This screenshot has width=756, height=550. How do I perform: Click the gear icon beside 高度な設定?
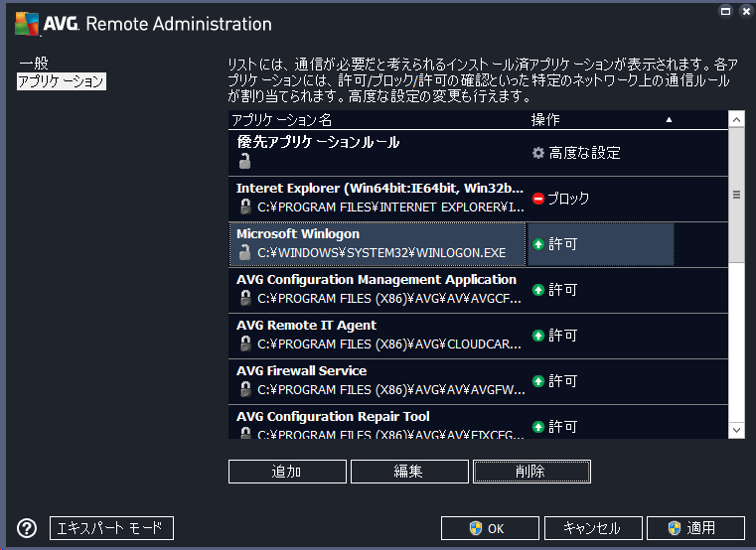point(538,153)
